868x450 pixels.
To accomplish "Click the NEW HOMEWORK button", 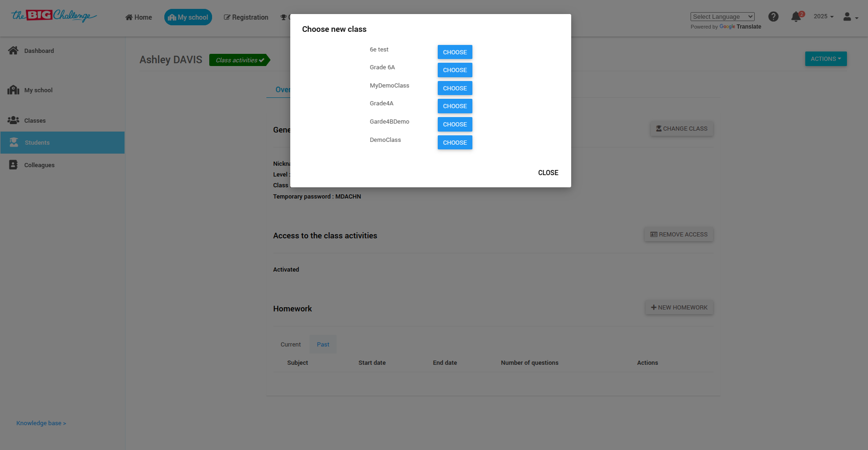I will [x=679, y=308].
